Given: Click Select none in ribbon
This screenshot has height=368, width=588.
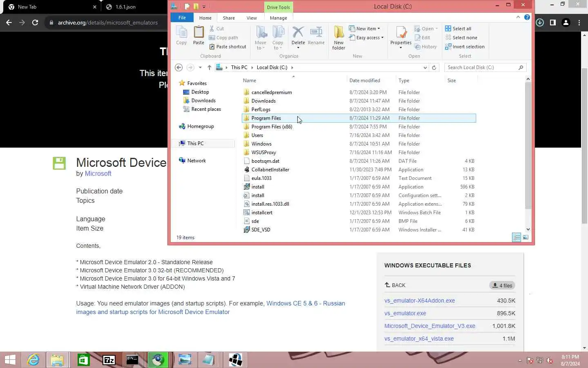Looking at the screenshot, I should click(x=461, y=38).
